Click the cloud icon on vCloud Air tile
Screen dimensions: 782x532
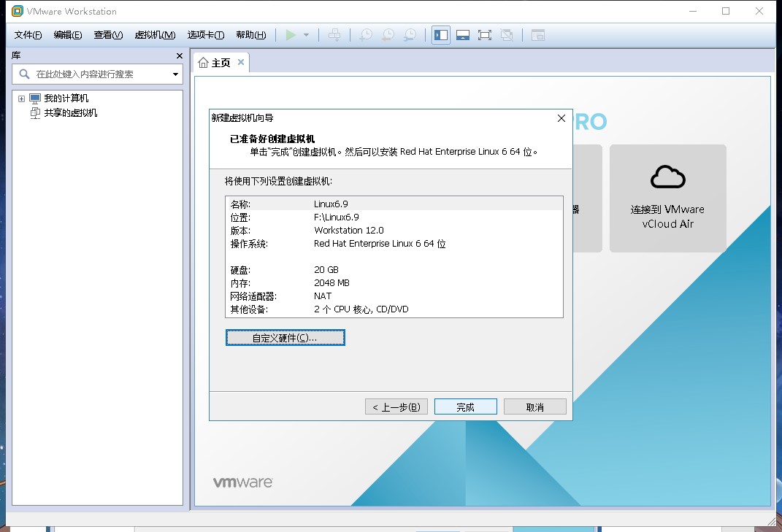[x=668, y=177]
